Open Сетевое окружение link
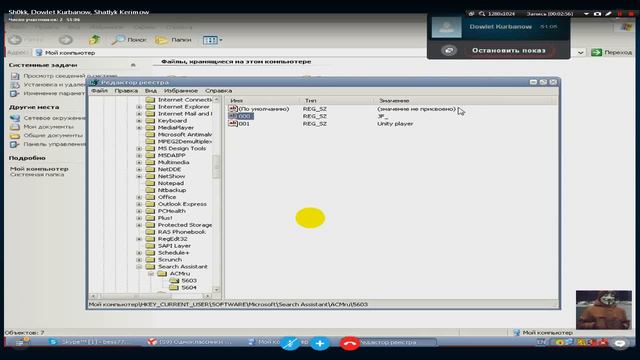 click(x=55, y=118)
